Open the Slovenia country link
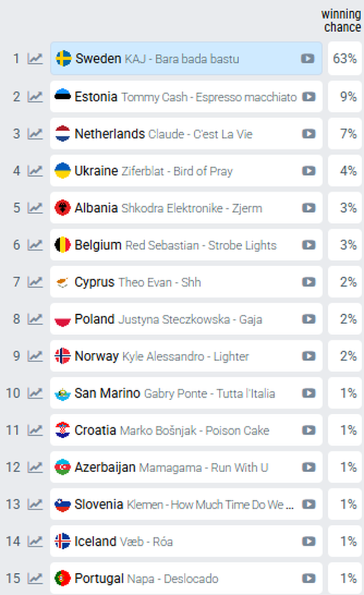The width and height of the screenshot is (364, 595). [99, 504]
